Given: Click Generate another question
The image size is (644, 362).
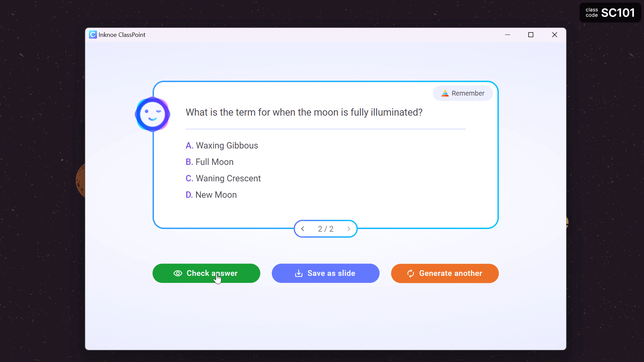Looking at the screenshot, I should pyautogui.click(x=445, y=273).
